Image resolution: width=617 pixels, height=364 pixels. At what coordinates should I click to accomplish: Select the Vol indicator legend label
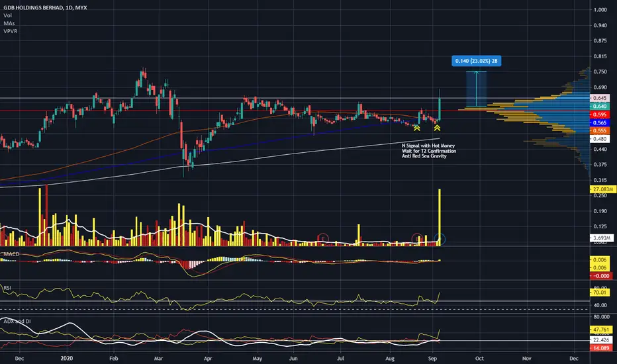click(x=7, y=15)
